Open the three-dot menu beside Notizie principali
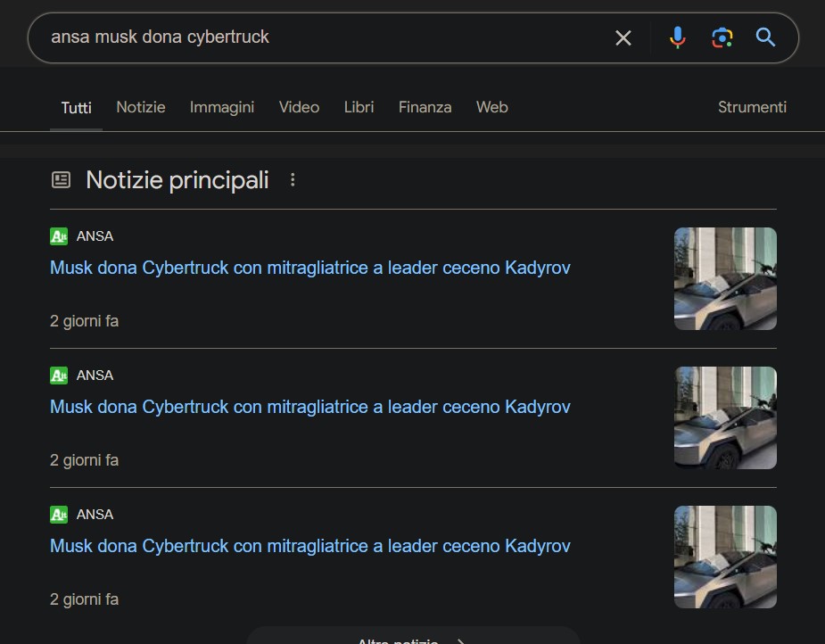This screenshot has width=825, height=644. click(x=293, y=180)
